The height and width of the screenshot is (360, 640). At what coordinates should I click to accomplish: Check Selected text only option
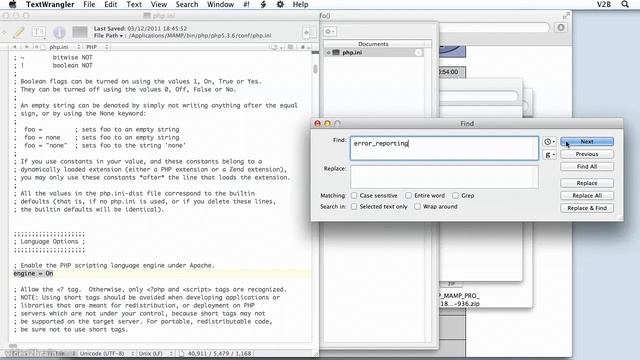[x=354, y=207]
